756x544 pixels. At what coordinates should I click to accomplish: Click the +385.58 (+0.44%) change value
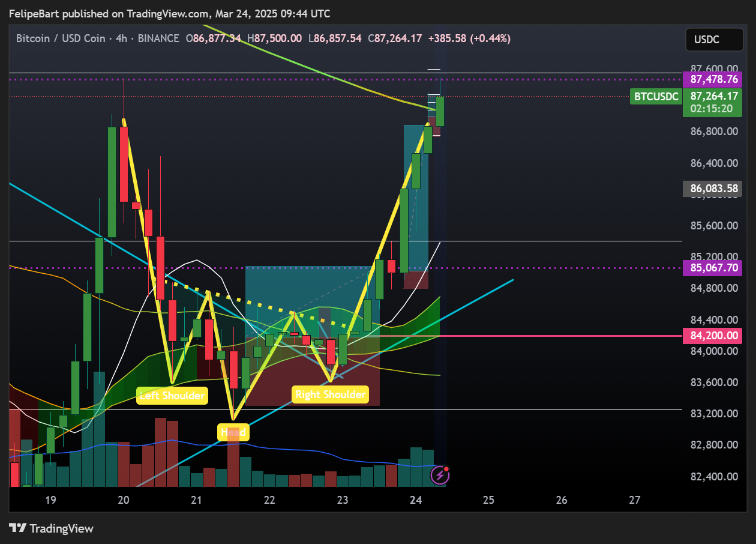click(469, 38)
